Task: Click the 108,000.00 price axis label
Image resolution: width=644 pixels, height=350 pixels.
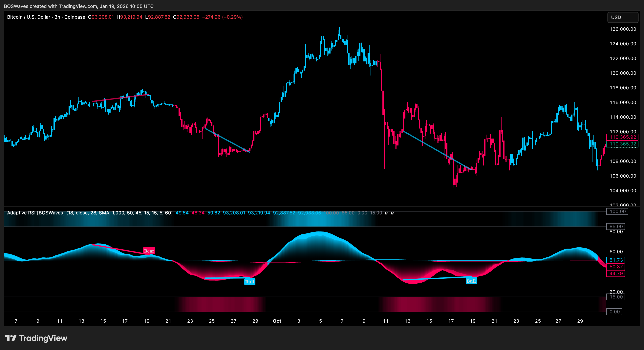Action: 623,161
